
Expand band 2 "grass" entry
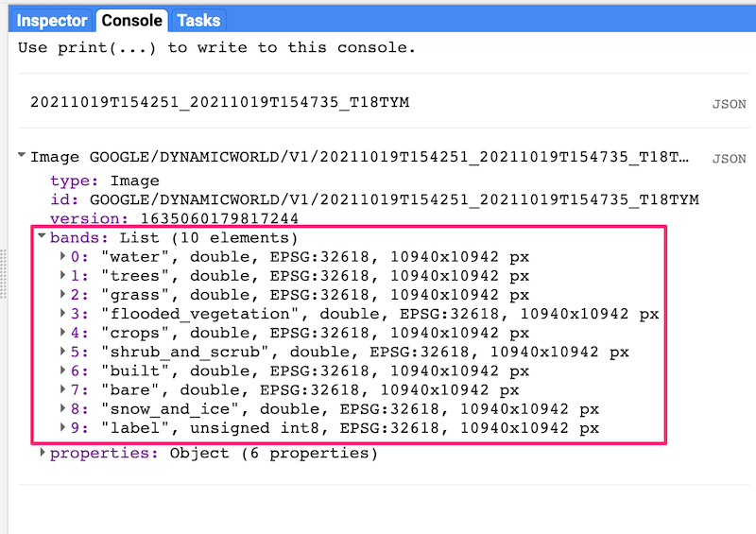coord(63,294)
